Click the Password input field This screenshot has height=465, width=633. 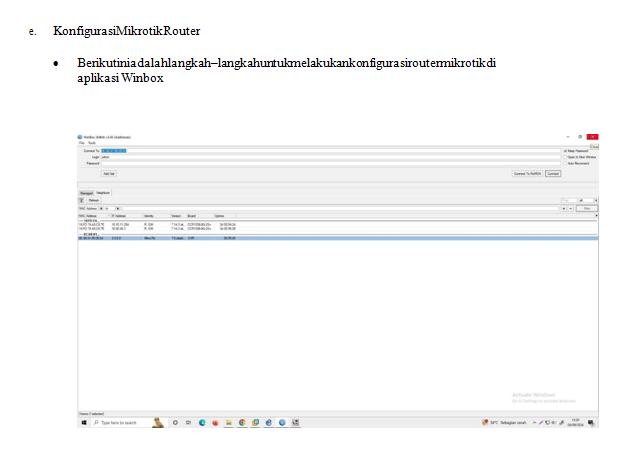click(x=330, y=163)
